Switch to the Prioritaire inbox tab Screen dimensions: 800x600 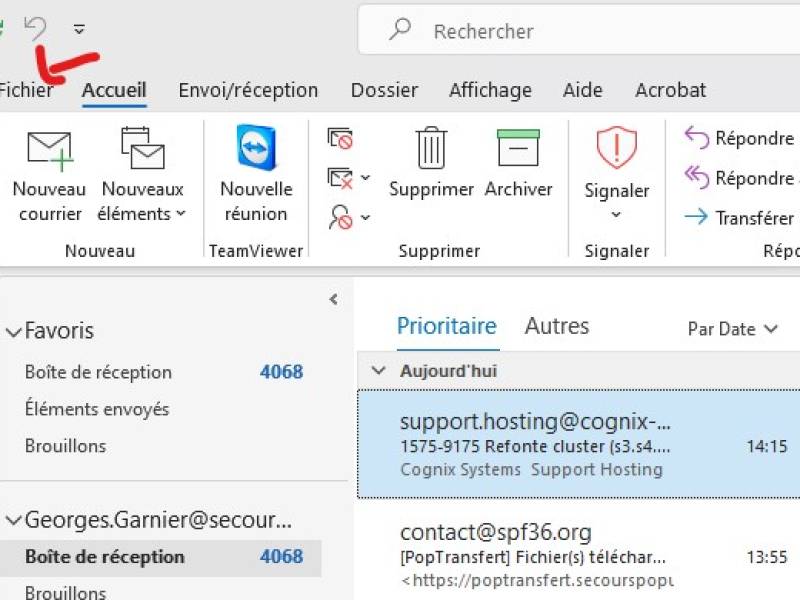446,327
